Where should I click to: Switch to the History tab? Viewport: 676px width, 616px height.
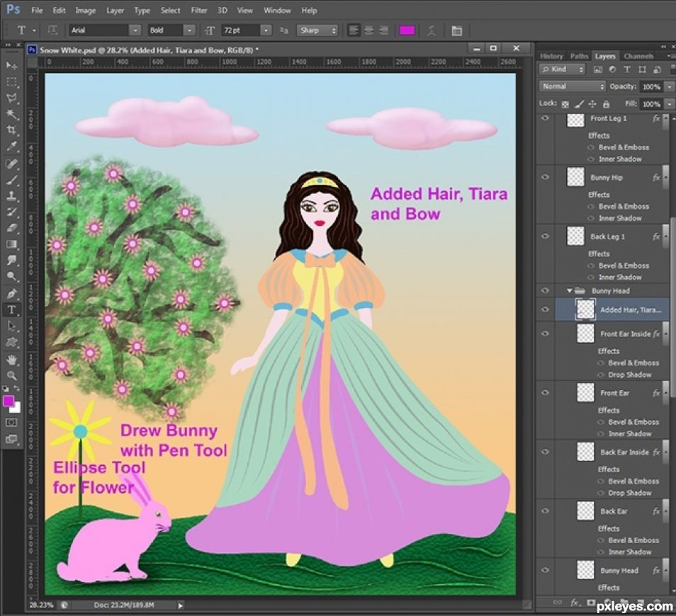coord(551,56)
